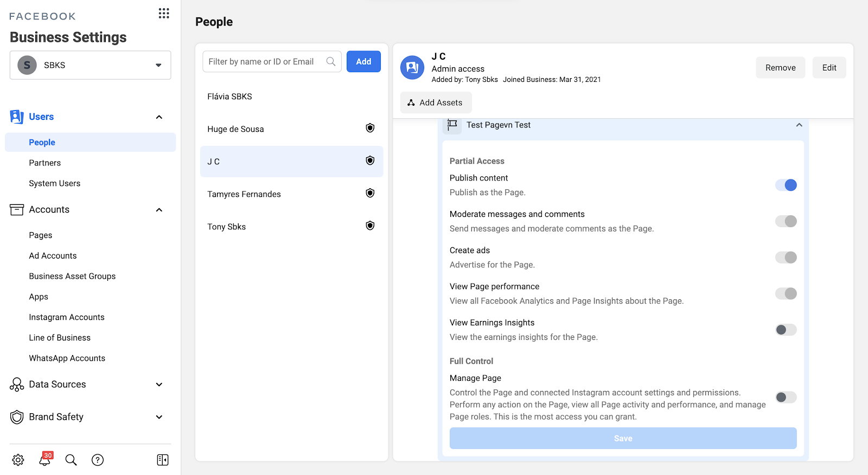Click J C's profile avatar icon

412,68
